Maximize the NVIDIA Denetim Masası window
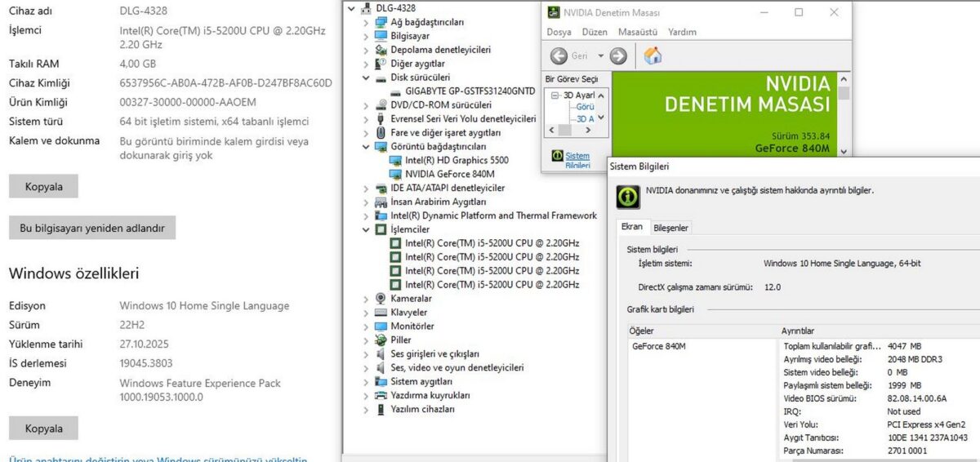Image resolution: width=980 pixels, height=462 pixels. (798, 12)
